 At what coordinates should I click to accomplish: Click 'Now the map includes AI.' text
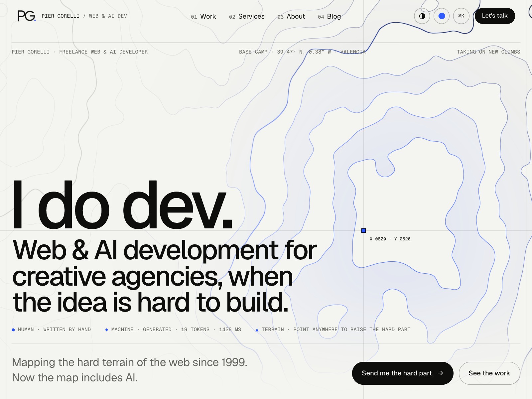pos(75,378)
